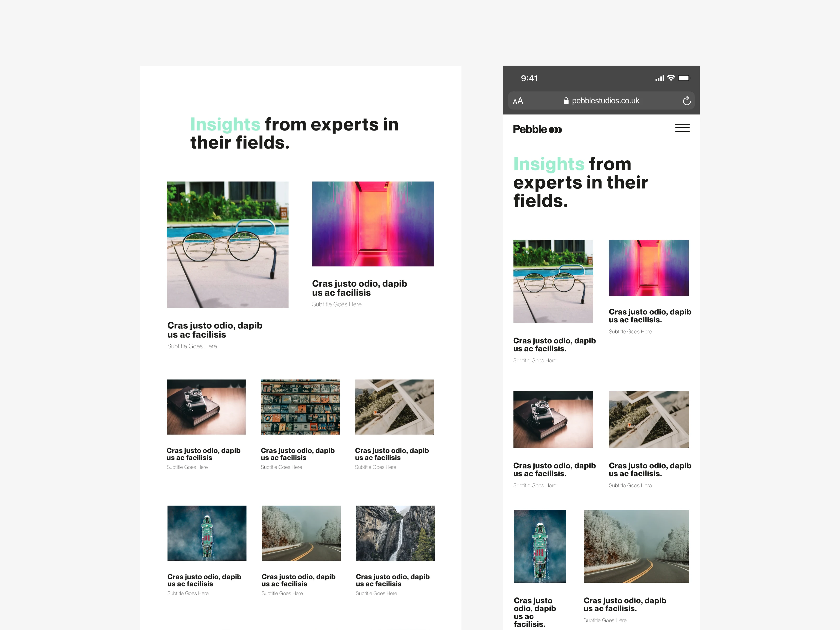Screen dimensions: 840x630
Task: Open the aerial ship image in mobile layout
Action: [540, 547]
